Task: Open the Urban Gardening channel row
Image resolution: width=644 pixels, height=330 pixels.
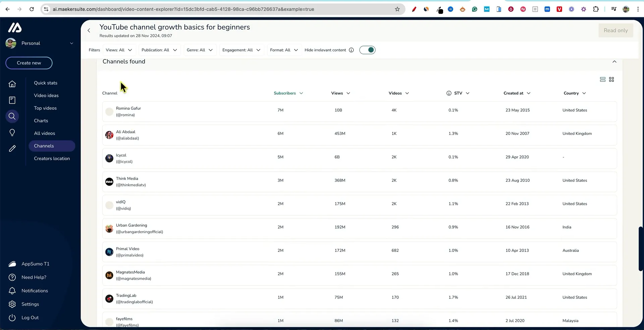Action: [x=360, y=228]
